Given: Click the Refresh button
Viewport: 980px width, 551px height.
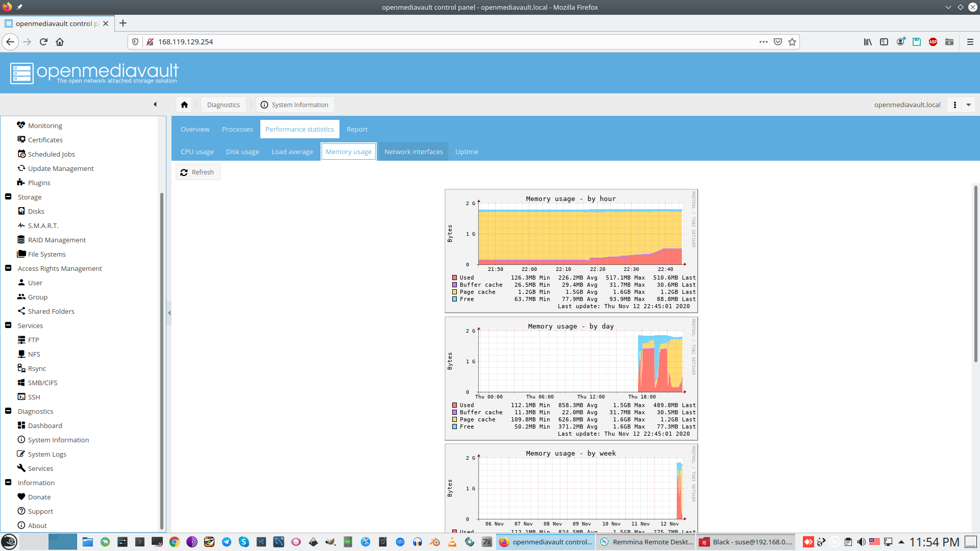Looking at the screenshot, I should (198, 172).
